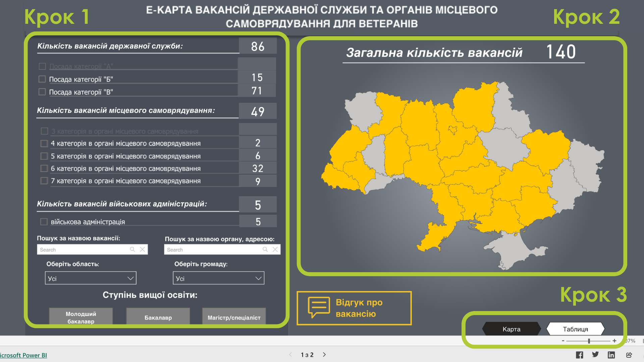Click search magnifier in vacancy name field
The width and height of the screenshot is (644, 362).
(132, 249)
